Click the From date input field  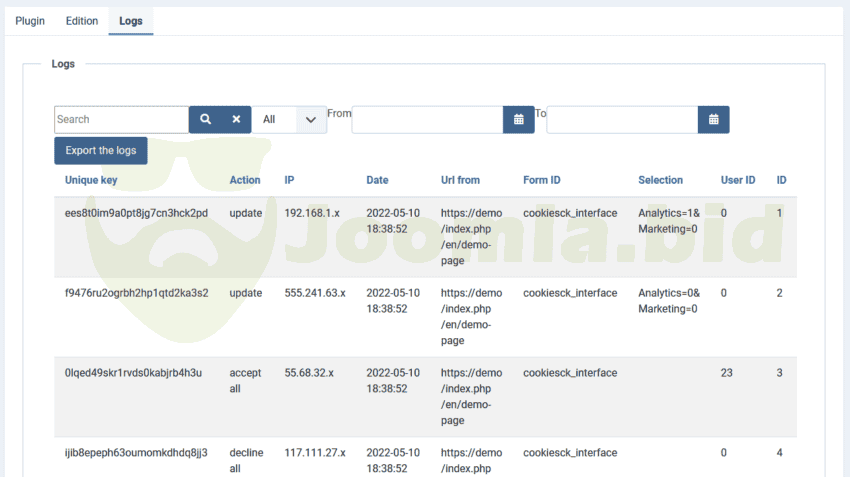pyautogui.click(x=427, y=120)
